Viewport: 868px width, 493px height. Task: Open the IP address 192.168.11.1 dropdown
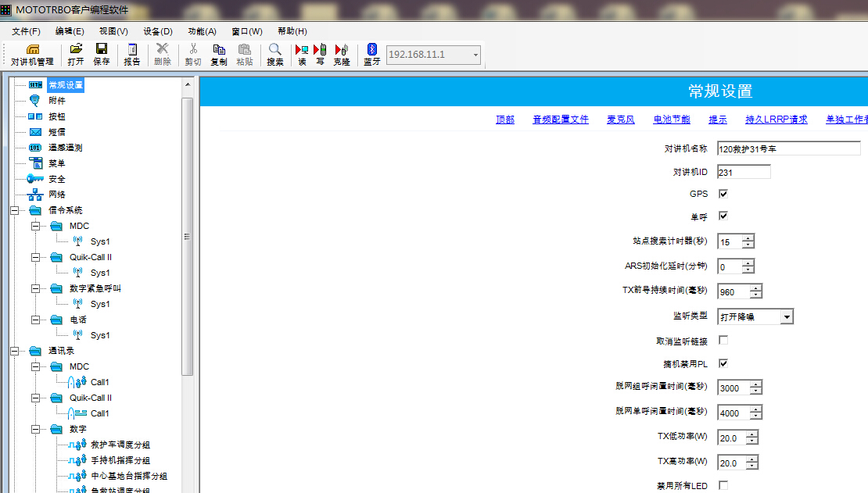475,55
